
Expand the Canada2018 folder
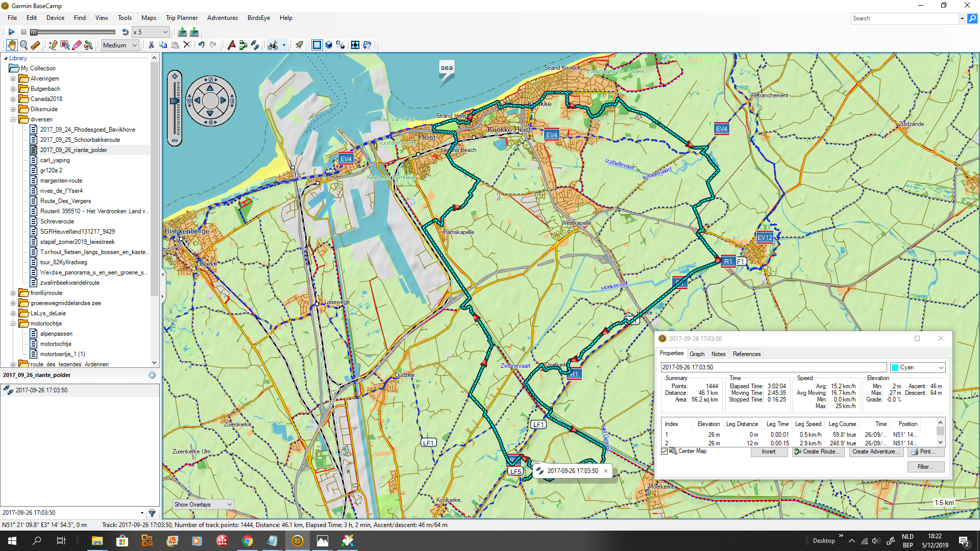(13, 99)
